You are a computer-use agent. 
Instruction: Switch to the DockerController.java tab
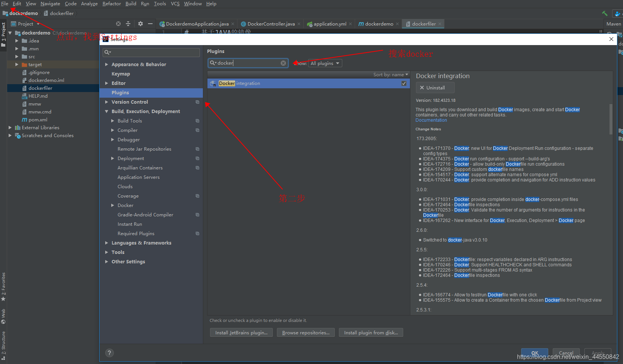(271, 24)
